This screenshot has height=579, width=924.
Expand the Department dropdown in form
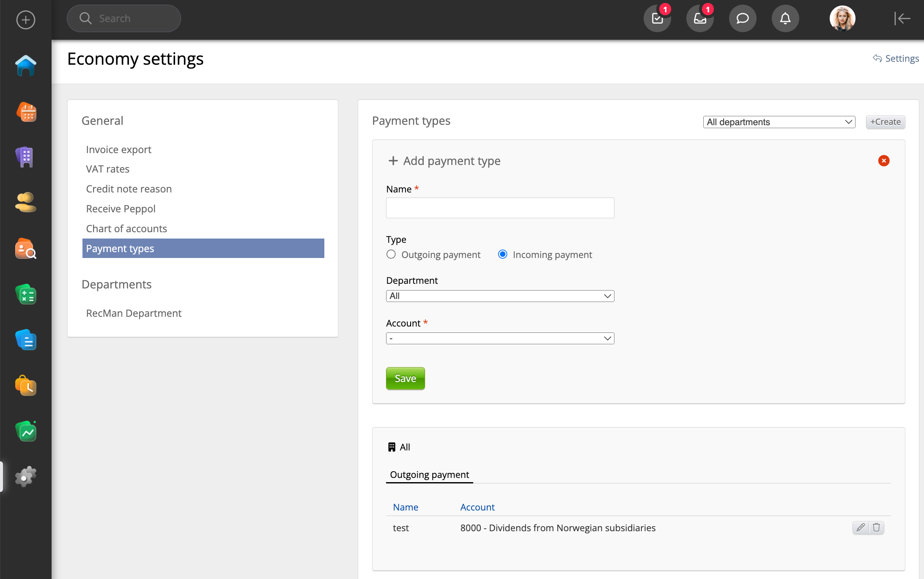pyautogui.click(x=500, y=296)
